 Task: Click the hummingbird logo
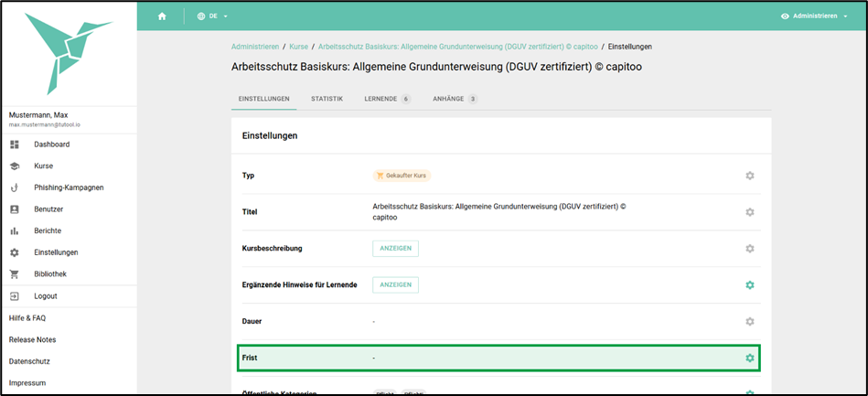pyautogui.click(x=69, y=52)
